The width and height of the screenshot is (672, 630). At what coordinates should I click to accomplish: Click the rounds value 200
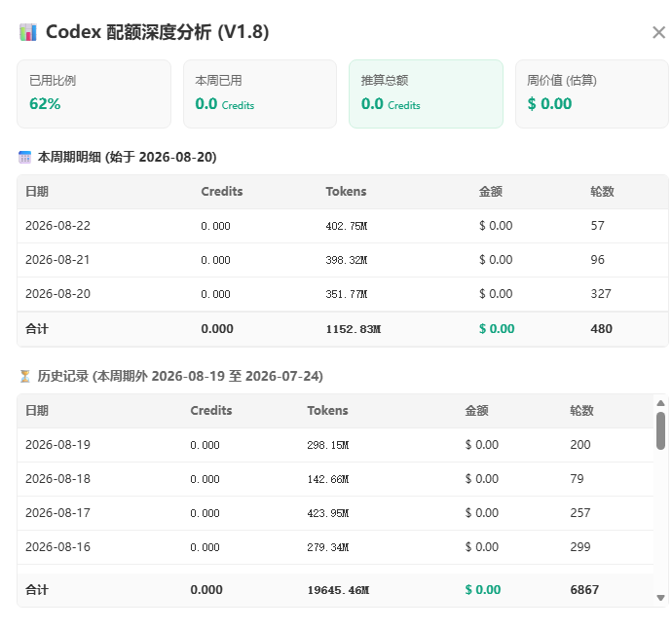point(579,445)
